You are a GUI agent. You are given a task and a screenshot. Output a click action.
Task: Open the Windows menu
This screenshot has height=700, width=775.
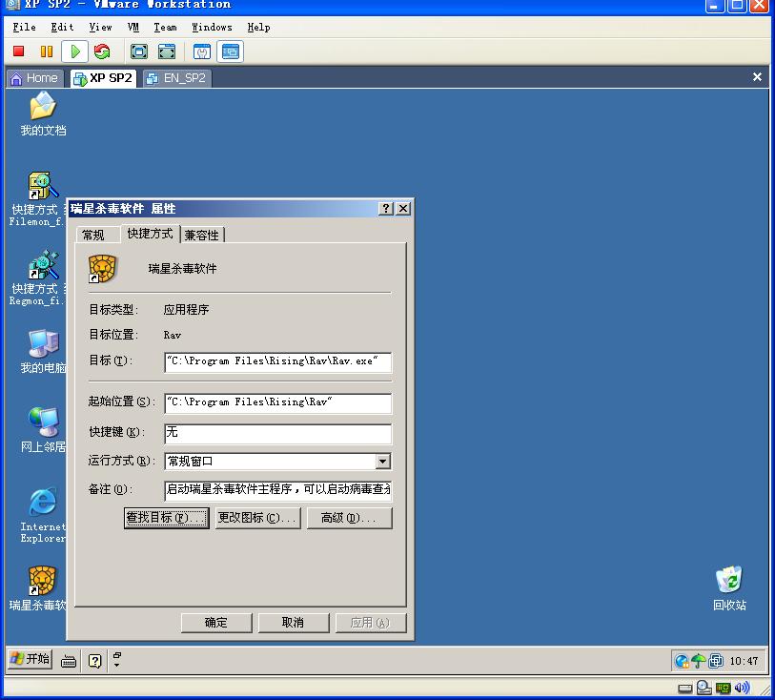coord(212,28)
